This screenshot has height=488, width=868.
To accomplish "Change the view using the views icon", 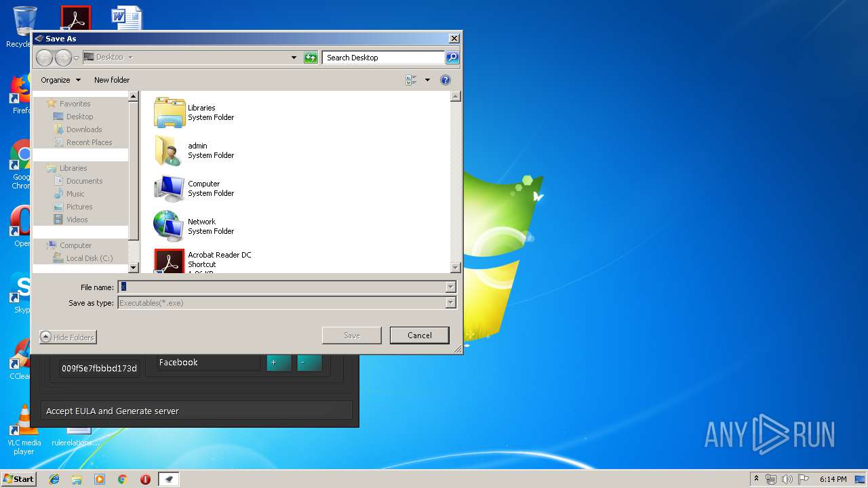I will pos(411,80).
